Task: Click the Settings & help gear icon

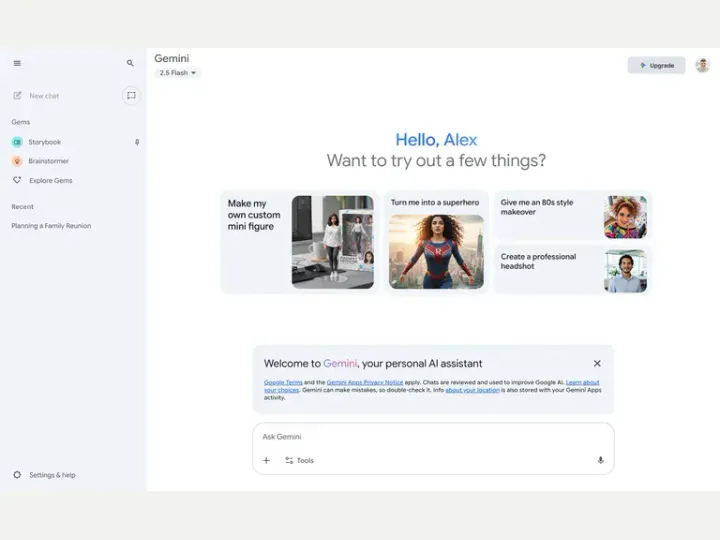Action: (x=17, y=475)
